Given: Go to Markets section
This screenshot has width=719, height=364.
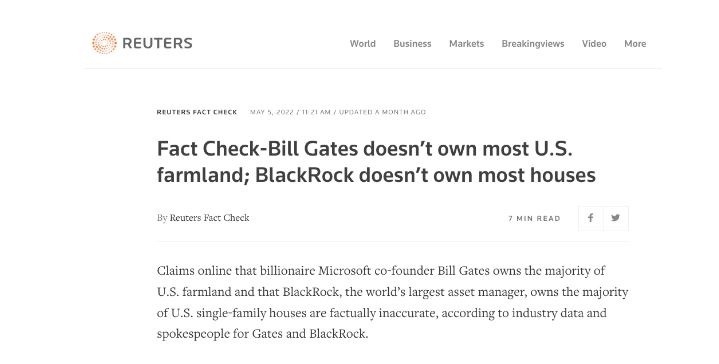Looking at the screenshot, I should tap(466, 44).
